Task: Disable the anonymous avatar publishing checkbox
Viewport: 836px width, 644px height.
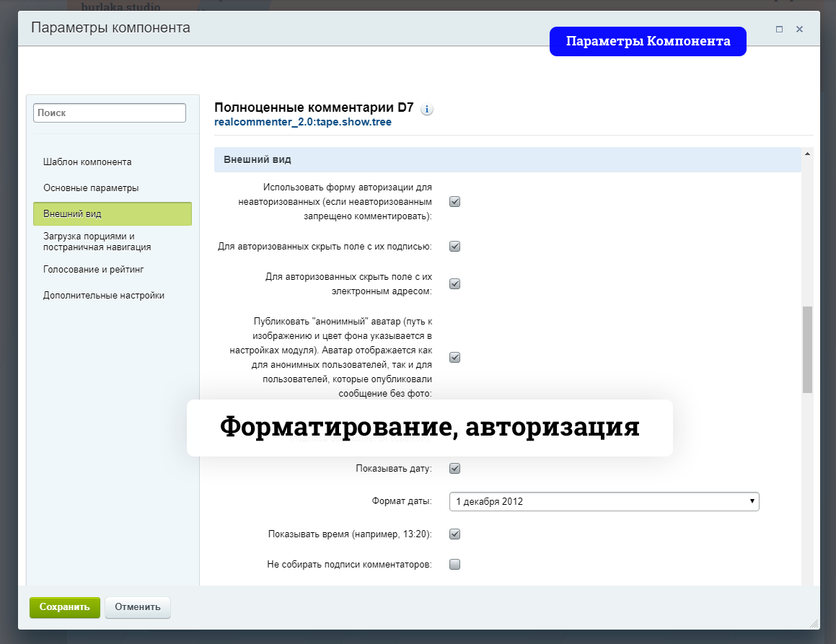Action: pyautogui.click(x=454, y=358)
